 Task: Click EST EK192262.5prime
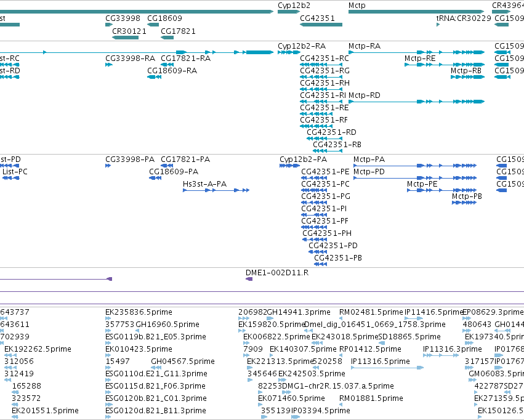10,355
